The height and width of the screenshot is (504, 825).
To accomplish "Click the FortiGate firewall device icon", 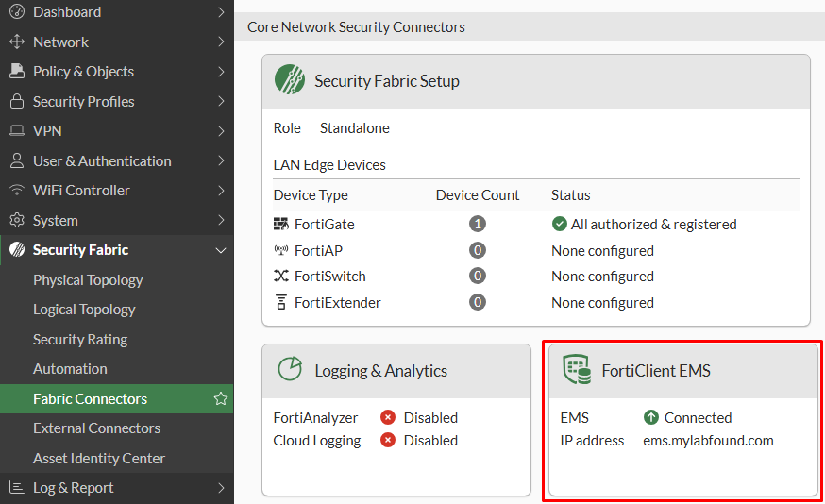I will pyautogui.click(x=281, y=224).
